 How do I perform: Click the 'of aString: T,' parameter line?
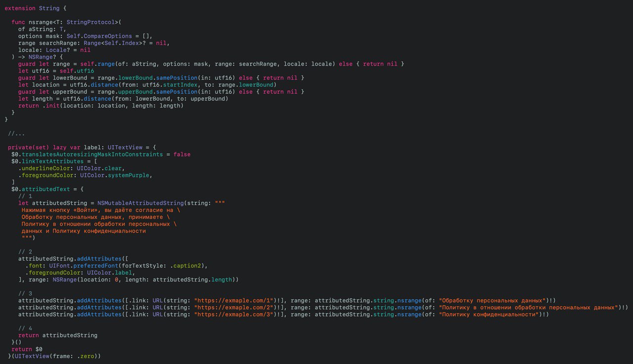(42, 29)
